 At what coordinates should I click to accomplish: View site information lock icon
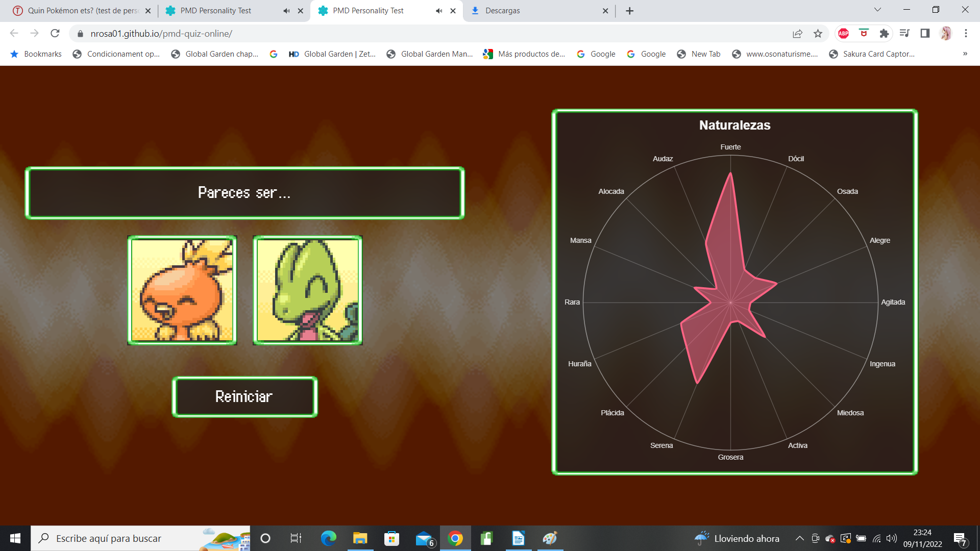pyautogui.click(x=80, y=33)
